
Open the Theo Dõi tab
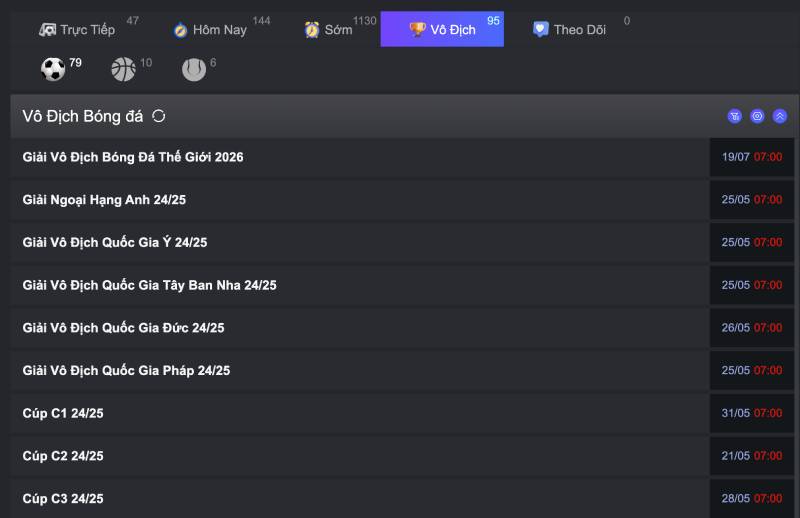click(570, 30)
